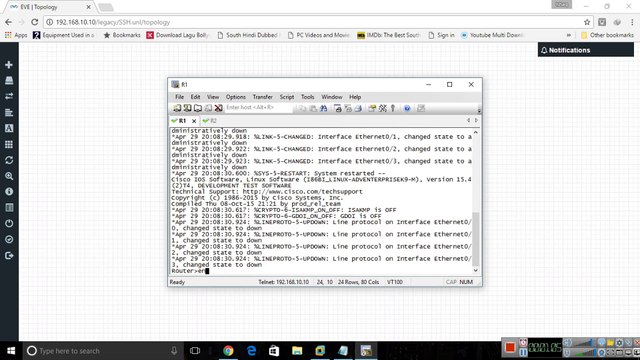Click the Paste toolbar icon in SecureCRT

tap(313, 108)
